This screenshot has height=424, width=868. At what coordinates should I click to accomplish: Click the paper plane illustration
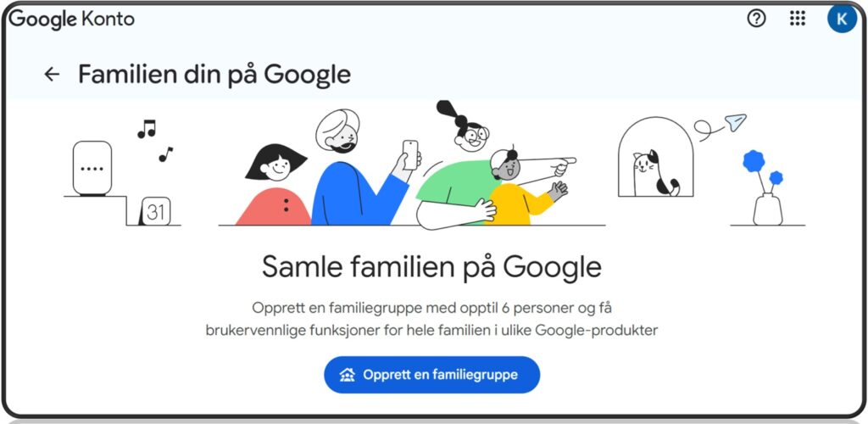pos(735,123)
